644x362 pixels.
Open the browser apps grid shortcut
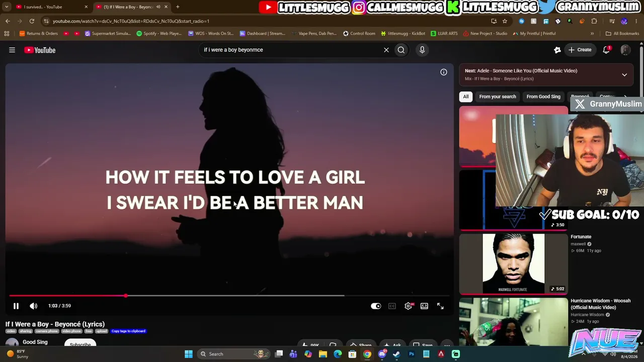[7, 34]
